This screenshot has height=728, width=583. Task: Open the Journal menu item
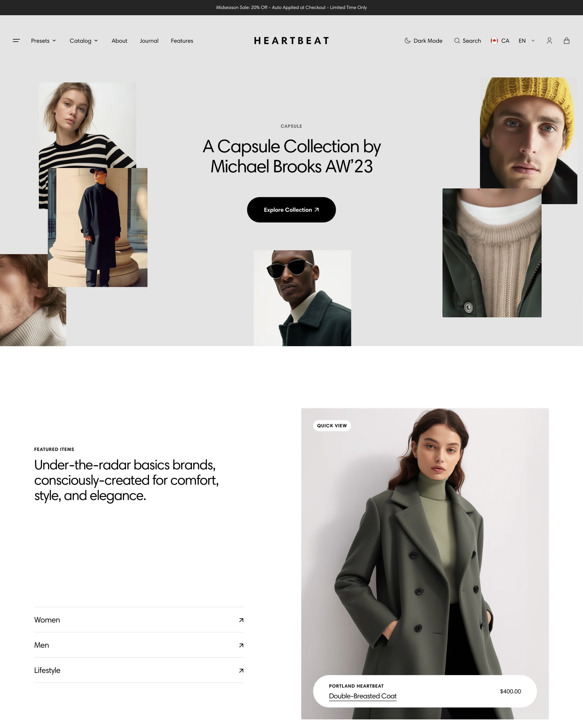tap(149, 41)
